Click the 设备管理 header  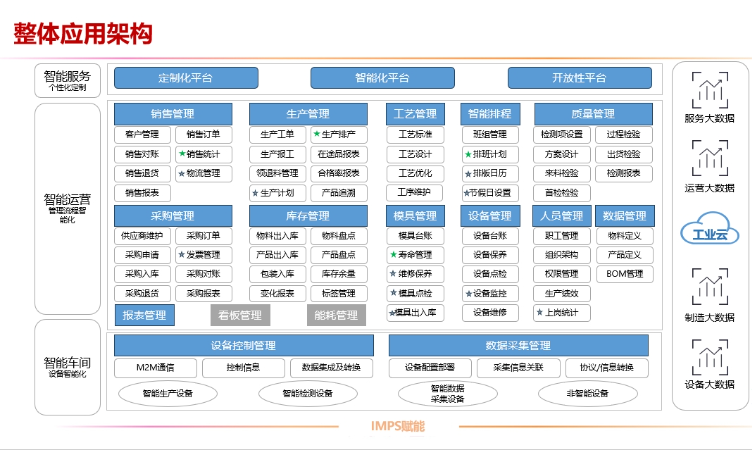pos(490,216)
